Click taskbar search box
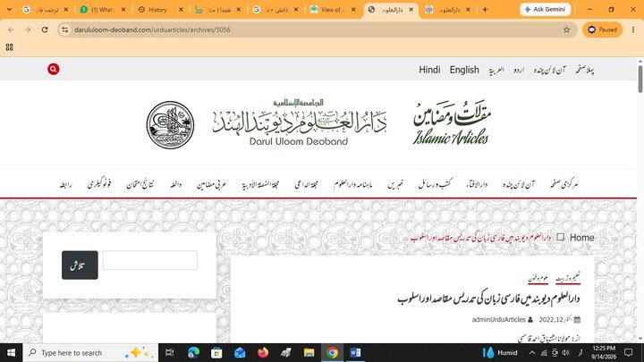Viewport: 644px width, 362px height. point(90,352)
